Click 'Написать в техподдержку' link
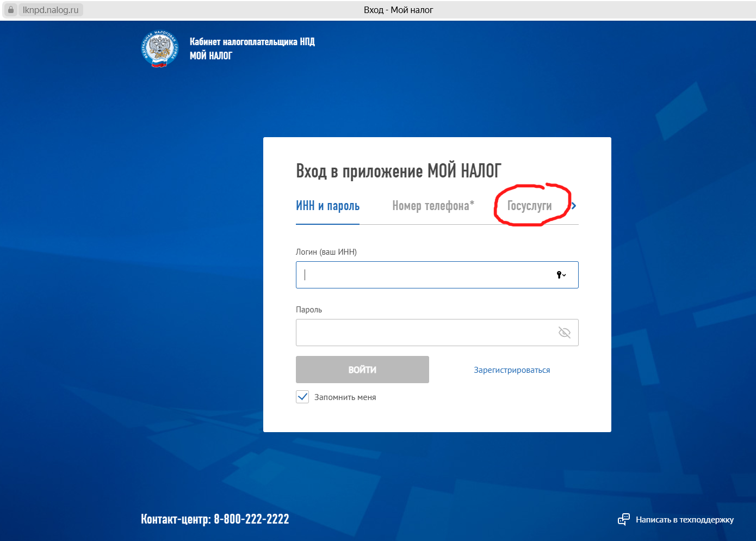 click(x=685, y=520)
